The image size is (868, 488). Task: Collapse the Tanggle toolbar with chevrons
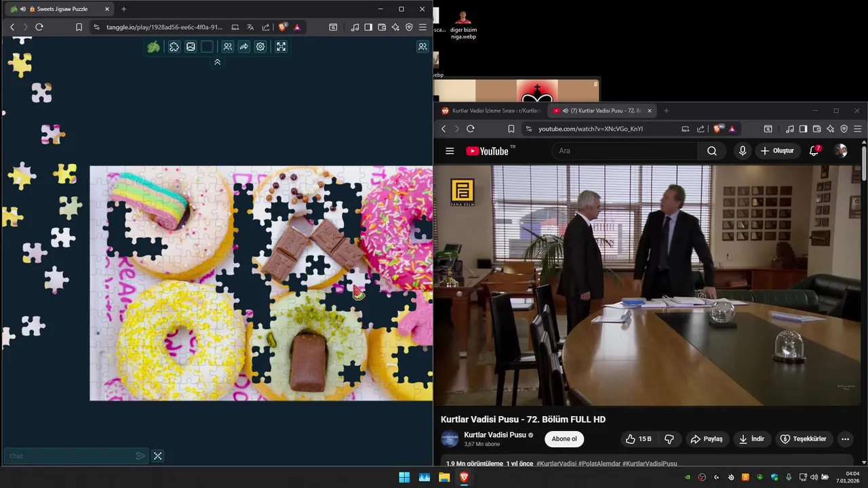[x=217, y=62]
